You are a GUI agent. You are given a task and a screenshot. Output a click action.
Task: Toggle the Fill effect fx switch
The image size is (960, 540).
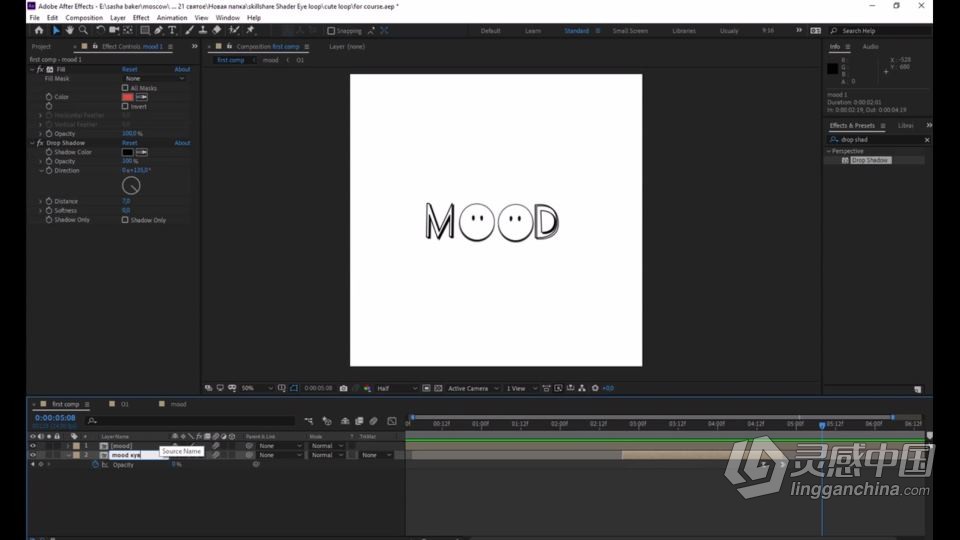point(40,69)
